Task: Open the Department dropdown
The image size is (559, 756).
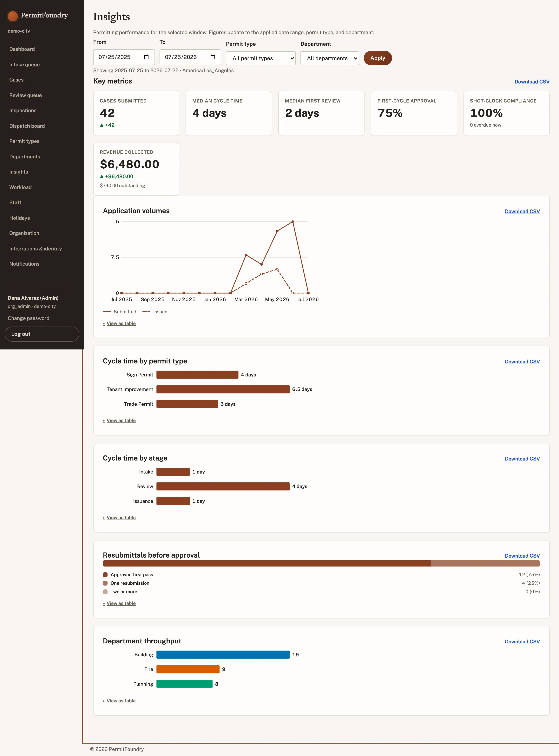Action: point(330,58)
